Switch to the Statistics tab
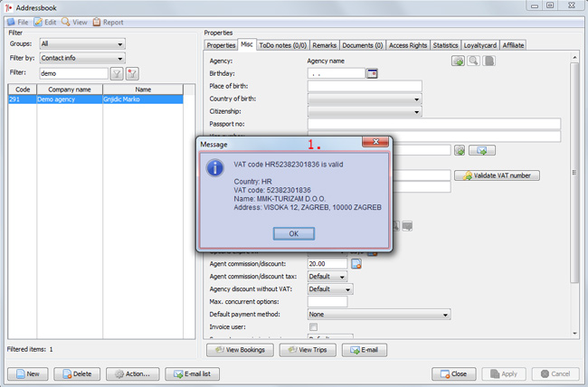 point(445,45)
